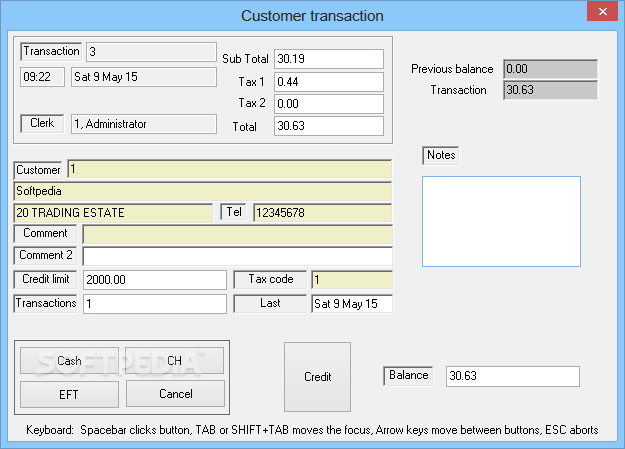Click the customer number field

230,169
